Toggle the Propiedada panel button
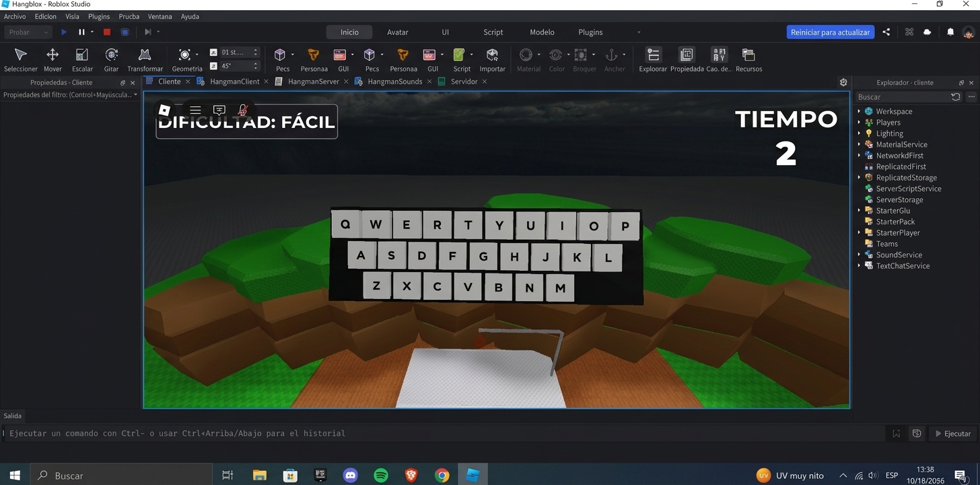The width and height of the screenshot is (980, 485). [687, 59]
